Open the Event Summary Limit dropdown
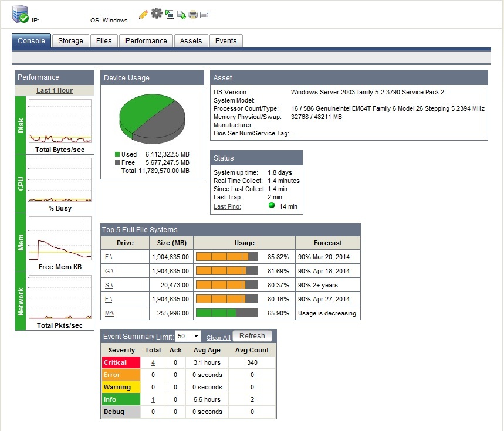The image size is (504, 431). pos(188,336)
